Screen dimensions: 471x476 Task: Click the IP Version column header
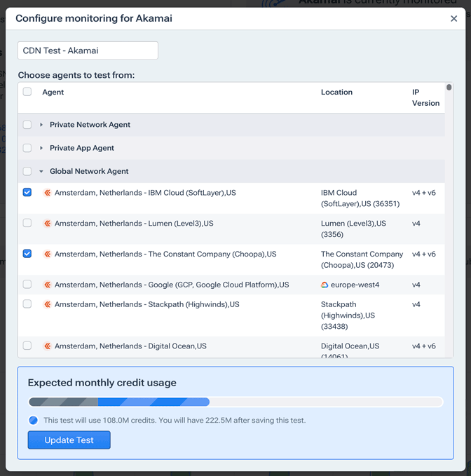pos(425,97)
